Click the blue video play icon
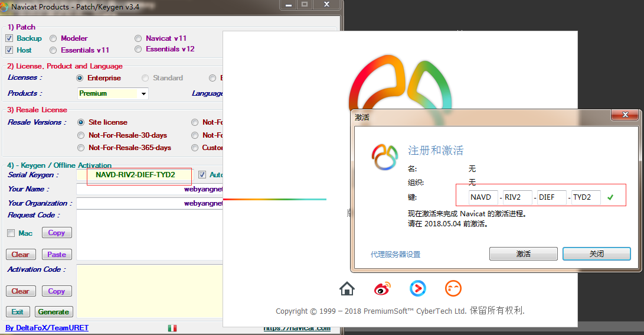Image resolution: width=644 pixels, height=335 pixels. (x=418, y=288)
